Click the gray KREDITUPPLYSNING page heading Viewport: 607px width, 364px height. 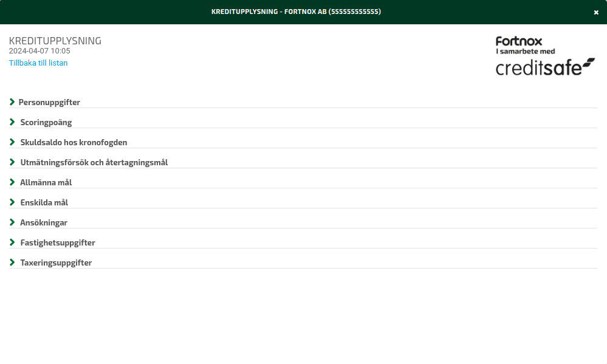pyautogui.click(x=55, y=41)
